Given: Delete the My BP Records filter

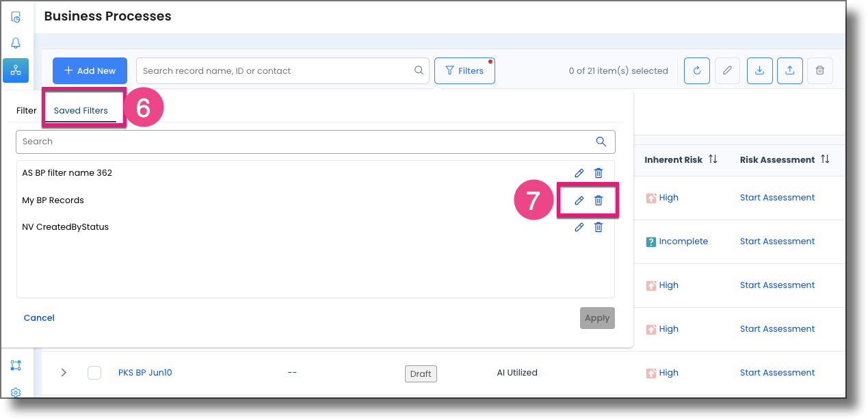Looking at the screenshot, I should pos(599,200).
